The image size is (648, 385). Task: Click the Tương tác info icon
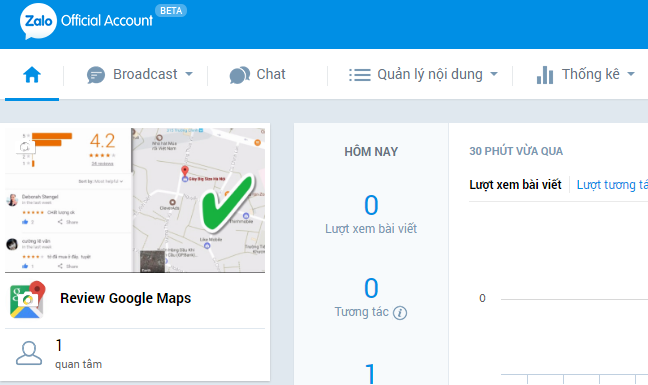(x=400, y=313)
